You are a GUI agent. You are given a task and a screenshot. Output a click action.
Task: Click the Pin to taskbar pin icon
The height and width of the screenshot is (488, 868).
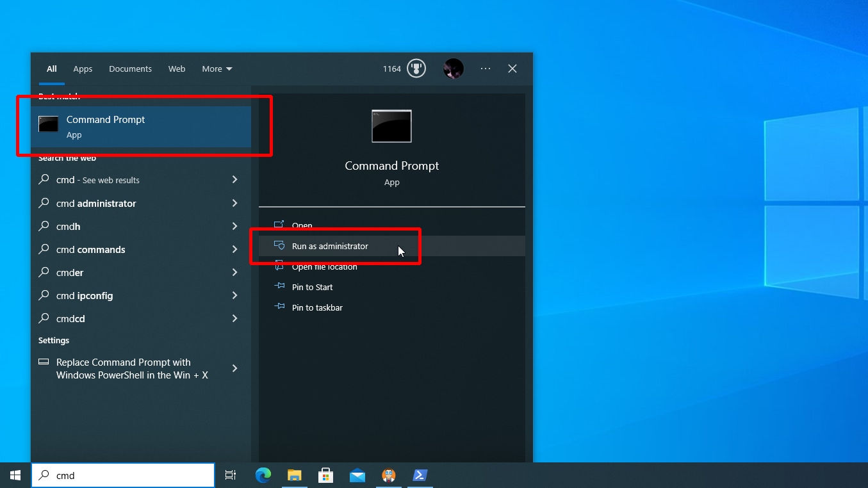point(279,307)
